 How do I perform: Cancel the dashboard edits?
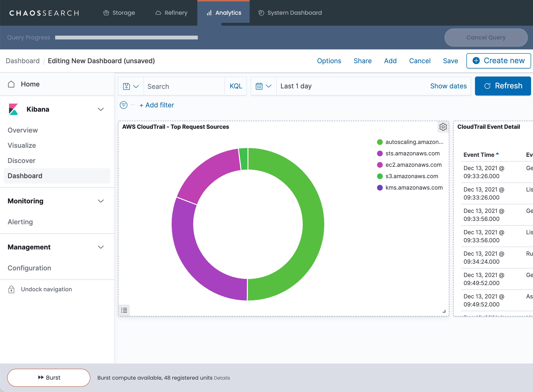click(420, 61)
